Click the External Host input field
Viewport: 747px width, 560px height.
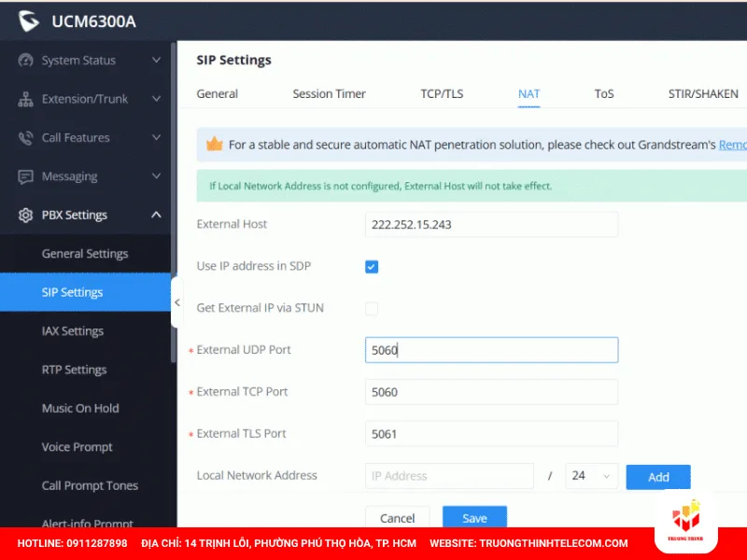[492, 225]
